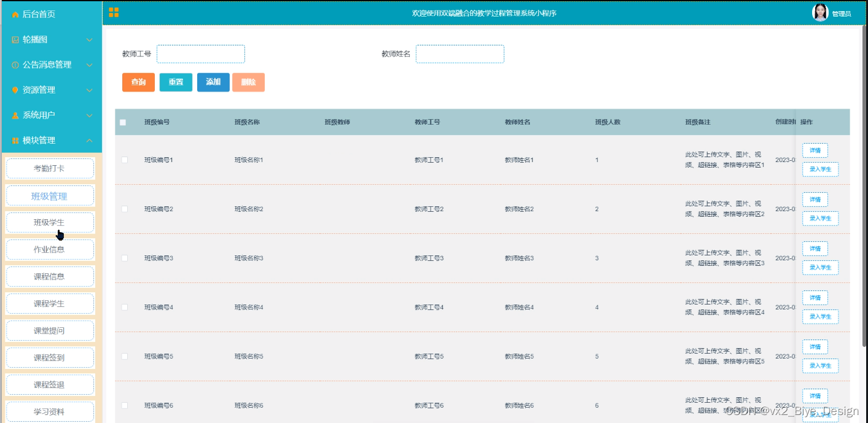Click the home icon beside 后台首页

pyautogui.click(x=15, y=14)
